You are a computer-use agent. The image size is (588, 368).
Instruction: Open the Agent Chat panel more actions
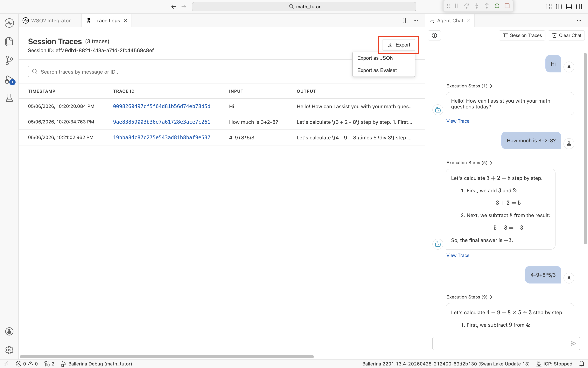click(579, 20)
